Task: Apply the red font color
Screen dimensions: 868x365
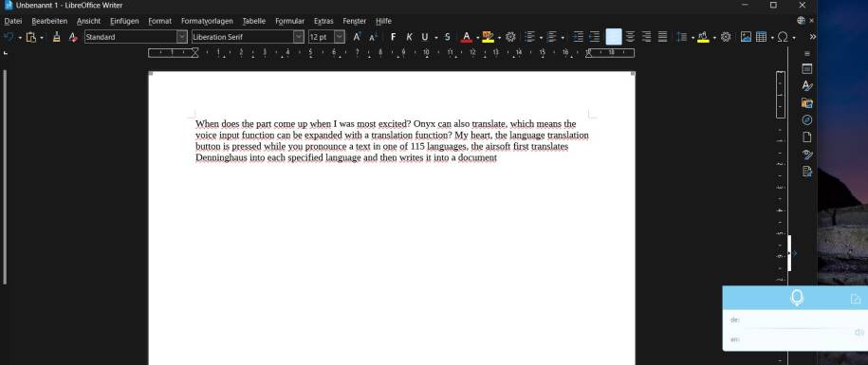Action: [x=466, y=37]
